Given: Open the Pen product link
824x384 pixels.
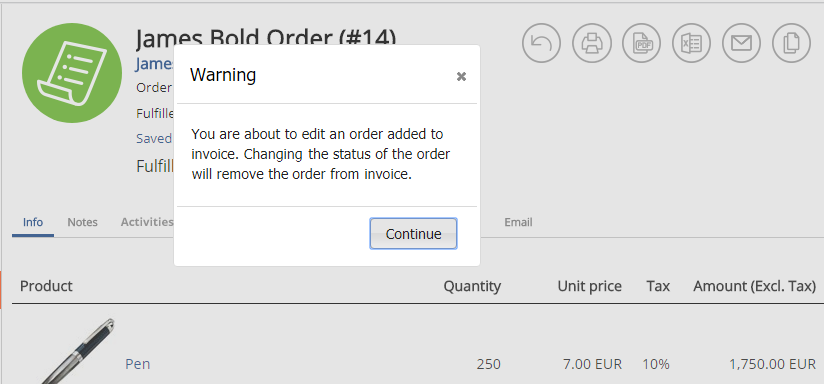Looking at the screenshot, I should click(138, 364).
